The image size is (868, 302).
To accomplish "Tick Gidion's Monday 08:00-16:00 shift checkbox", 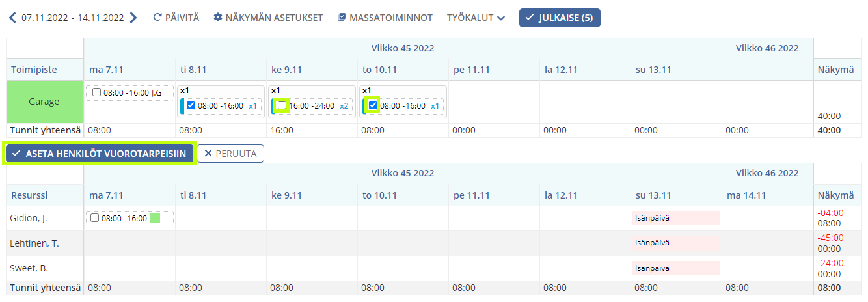I will point(95,218).
